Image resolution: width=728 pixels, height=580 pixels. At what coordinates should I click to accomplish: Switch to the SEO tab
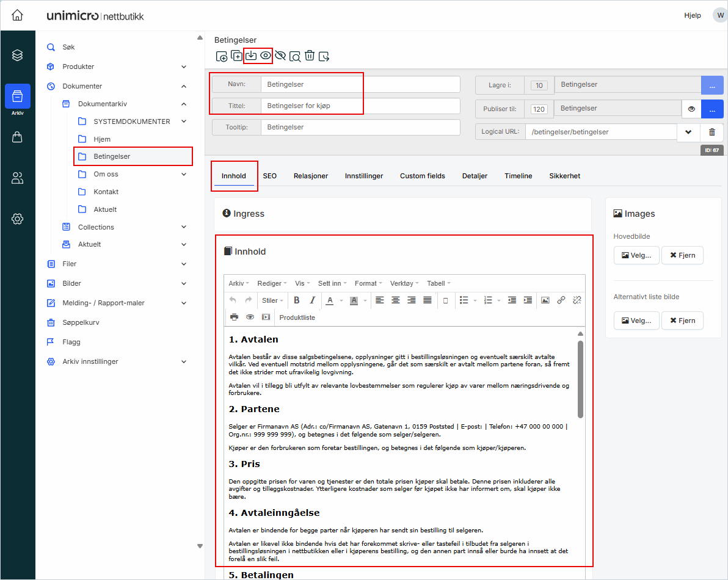[x=270, y=176]
